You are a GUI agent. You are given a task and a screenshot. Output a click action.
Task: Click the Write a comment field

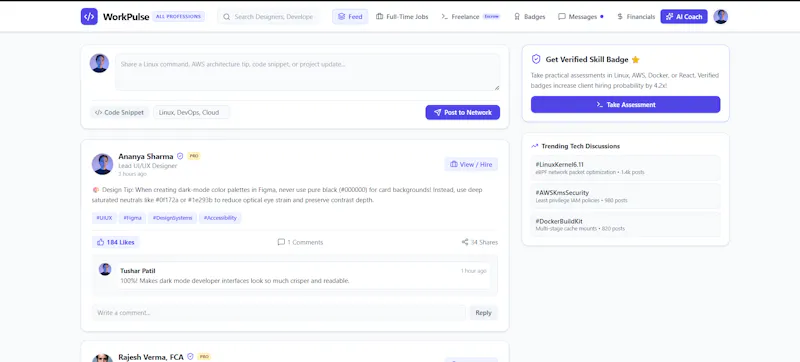pos(279,313)
